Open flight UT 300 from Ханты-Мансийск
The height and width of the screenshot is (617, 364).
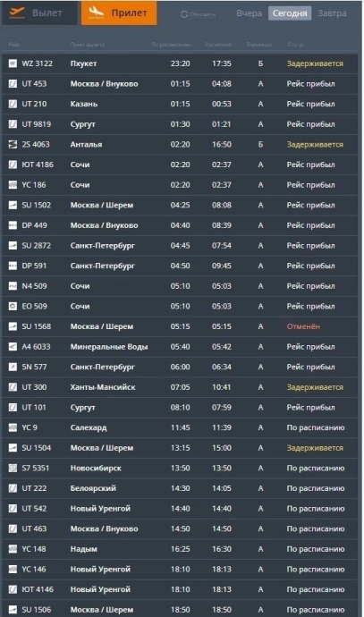pyautogui.click(x=180, y=387)
